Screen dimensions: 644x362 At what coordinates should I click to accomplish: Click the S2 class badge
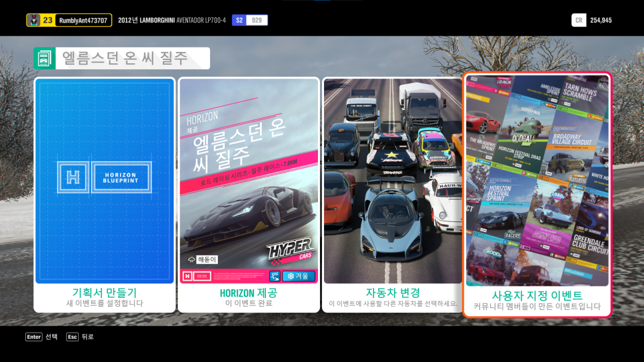point(239,20)
